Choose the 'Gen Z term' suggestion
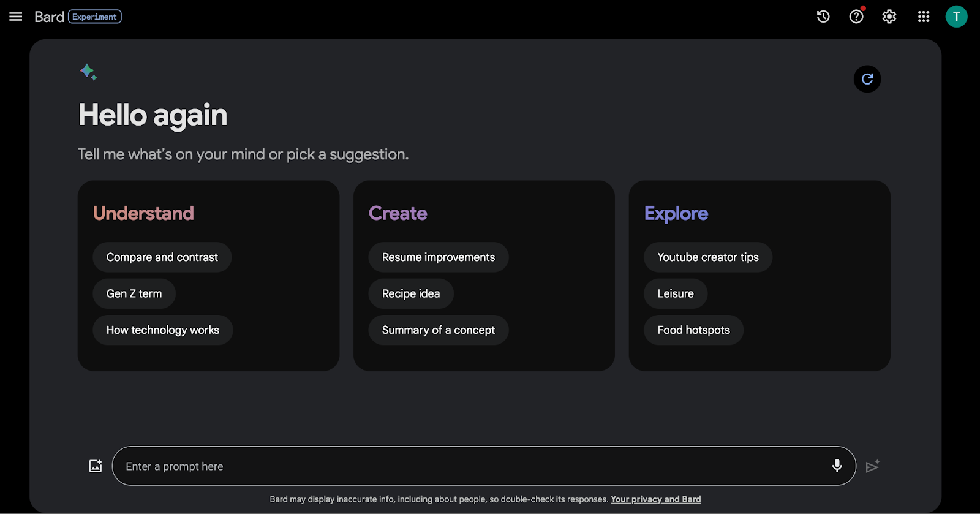Screen dimensions: 980x514 pos(134,293)
